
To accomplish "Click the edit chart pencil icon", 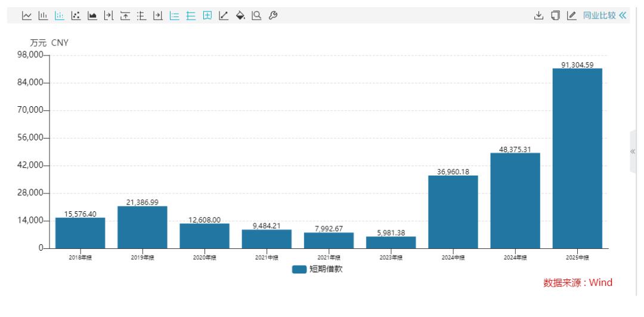I will point(571,15).
